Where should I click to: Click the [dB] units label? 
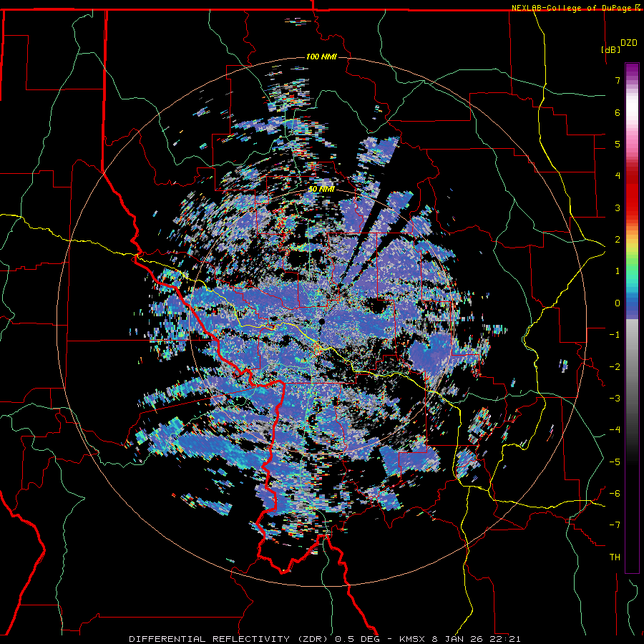(611, 49)
